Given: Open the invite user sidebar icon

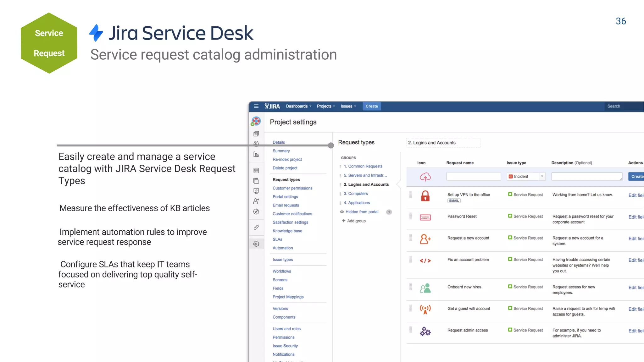Looking at the screenshot, I should pyautogui.click(x=256, y=201).
